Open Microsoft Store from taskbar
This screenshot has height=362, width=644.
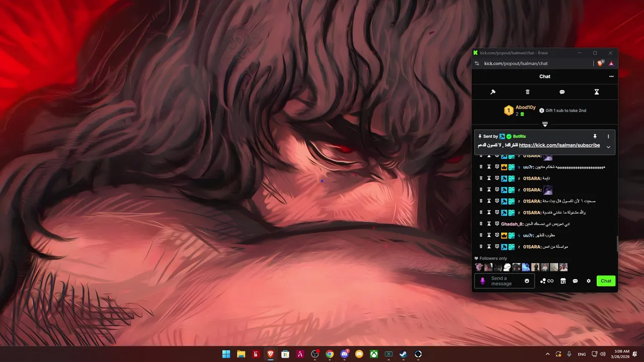tap(285, 354)
